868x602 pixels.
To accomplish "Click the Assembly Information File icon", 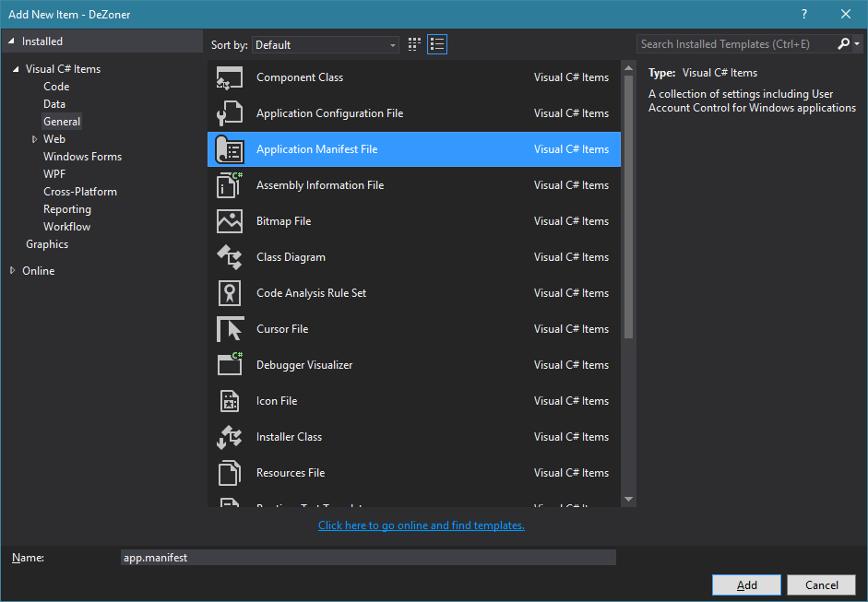I will coord(229,185).
